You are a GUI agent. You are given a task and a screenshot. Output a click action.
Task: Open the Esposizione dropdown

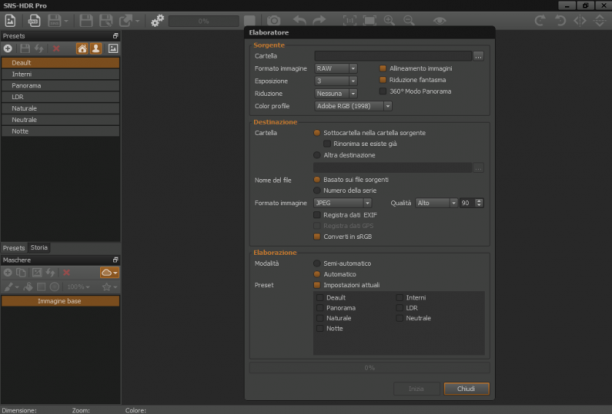[336, 81]
